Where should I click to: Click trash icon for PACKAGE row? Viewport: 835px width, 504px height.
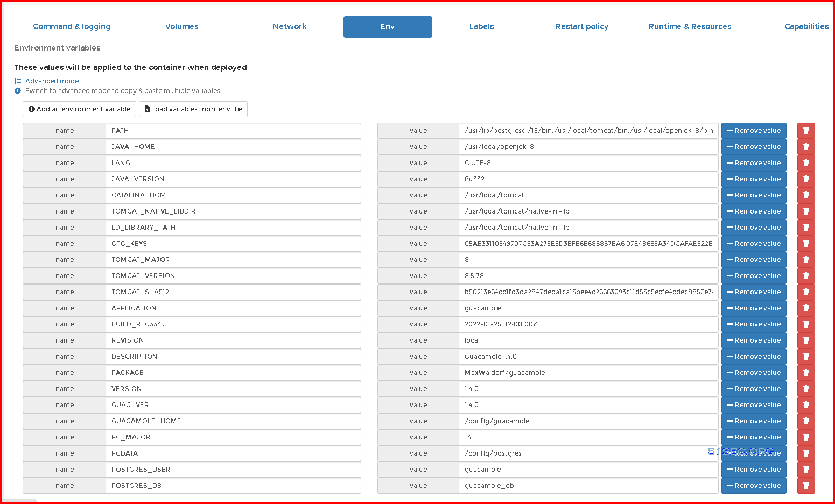(806, 373)
